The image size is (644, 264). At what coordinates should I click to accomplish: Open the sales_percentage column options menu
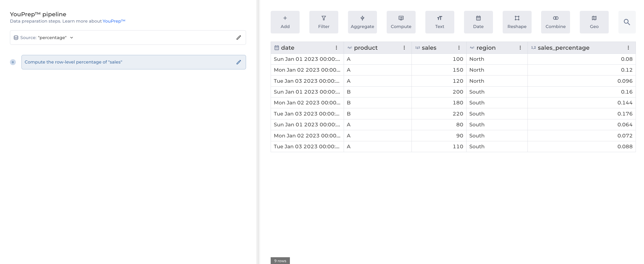[628, 48]
